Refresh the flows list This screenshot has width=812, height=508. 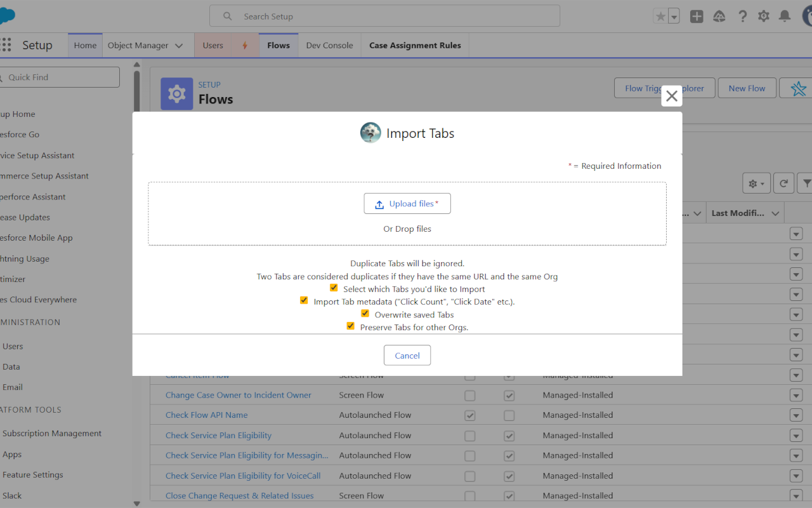(784, 184)
